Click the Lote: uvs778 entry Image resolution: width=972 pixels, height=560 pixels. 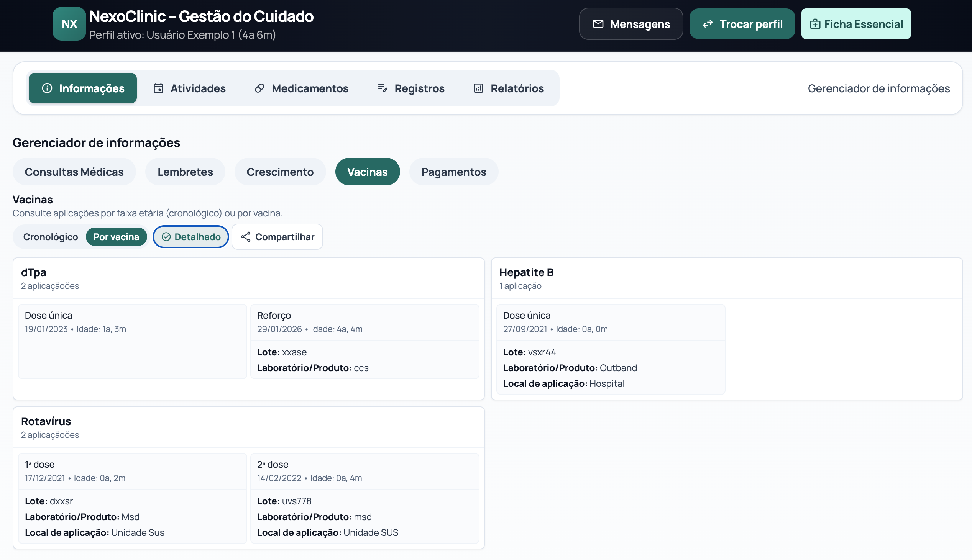click(x=284, y=501)
